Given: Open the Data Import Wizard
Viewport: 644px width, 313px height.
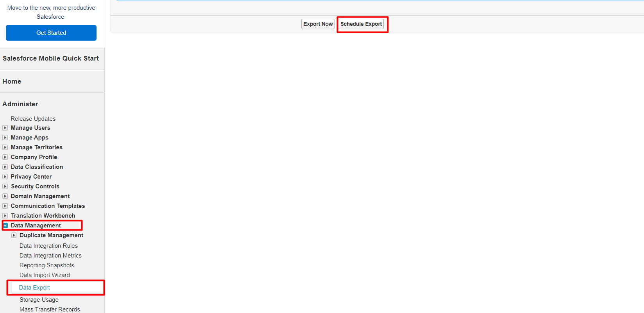Looking at the screenshot, I should pos(45,275).
